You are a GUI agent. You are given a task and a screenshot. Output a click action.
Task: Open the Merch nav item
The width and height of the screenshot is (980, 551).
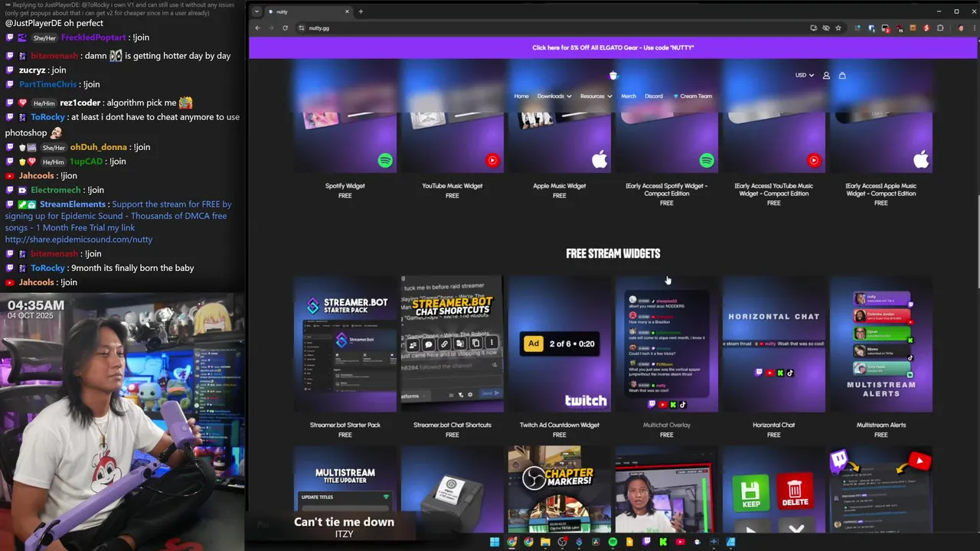coord(629,96)
